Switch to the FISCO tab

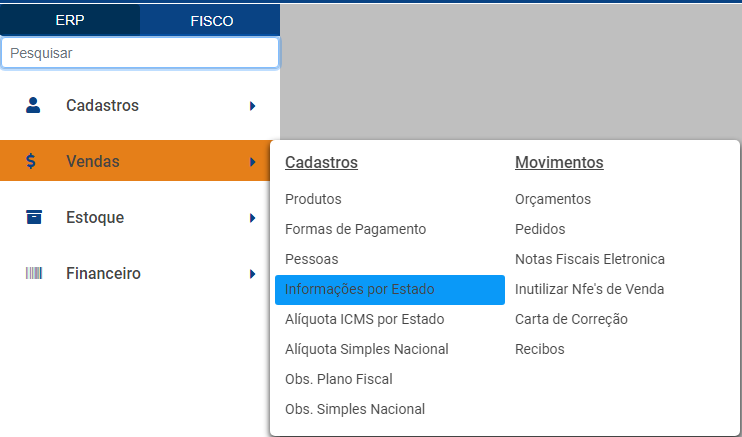point(211,20)
